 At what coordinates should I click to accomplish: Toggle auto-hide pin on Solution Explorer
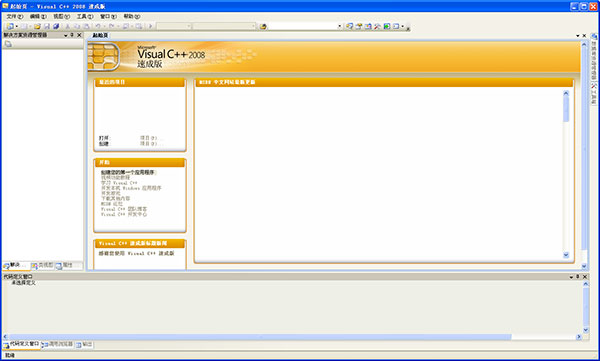click(72, 35)
